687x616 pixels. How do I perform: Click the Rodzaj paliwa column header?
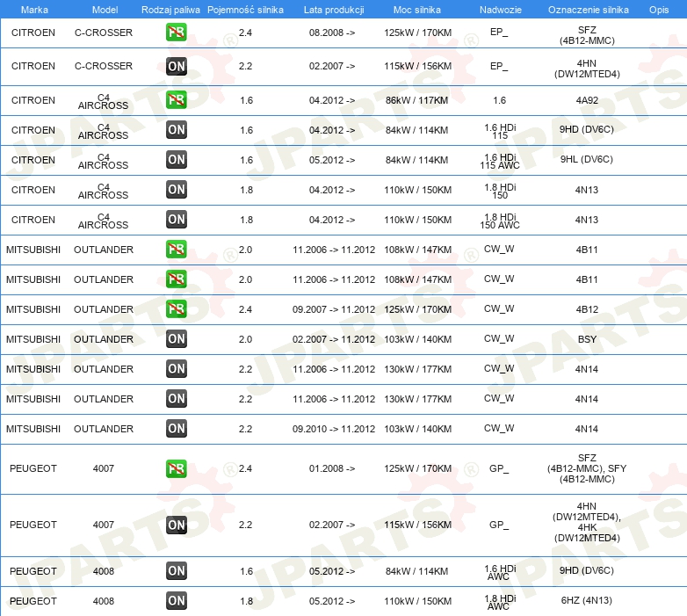[x=170, y=9]
